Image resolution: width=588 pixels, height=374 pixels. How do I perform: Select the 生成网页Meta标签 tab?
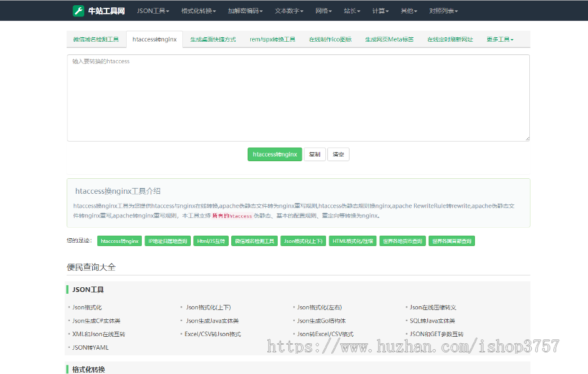[389, 39]
